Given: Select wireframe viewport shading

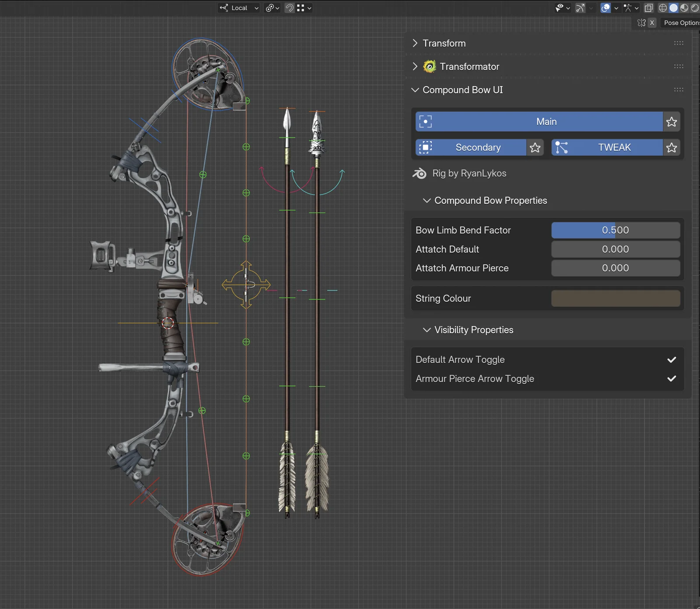Looking at the screenshot, I should pos(663,8).
